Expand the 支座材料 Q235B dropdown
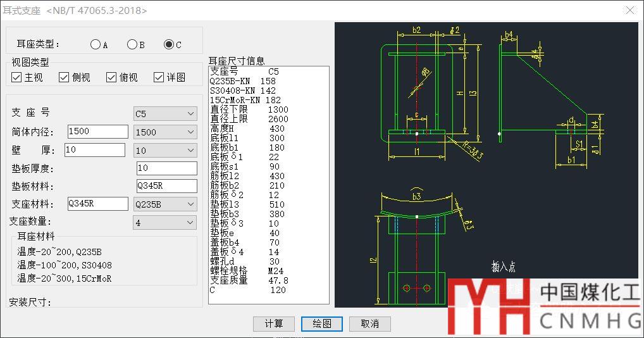644x338 pixels. [x=166, y=204]
